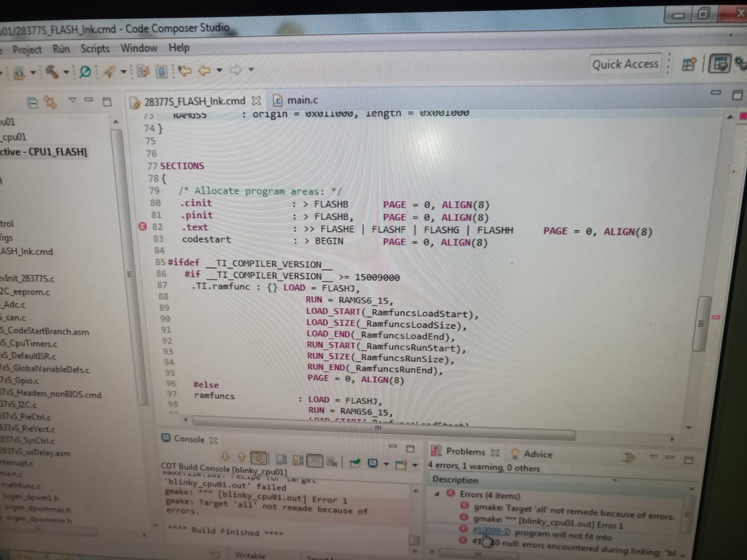Collapse the Errors (4 items) group
The width and height of the screenshot is (747, 560).
[x=437, y=494]
